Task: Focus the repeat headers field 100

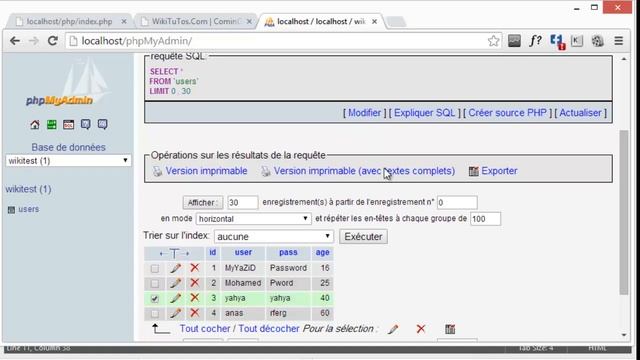Action: pyautogui.click(x=485, y=219)
